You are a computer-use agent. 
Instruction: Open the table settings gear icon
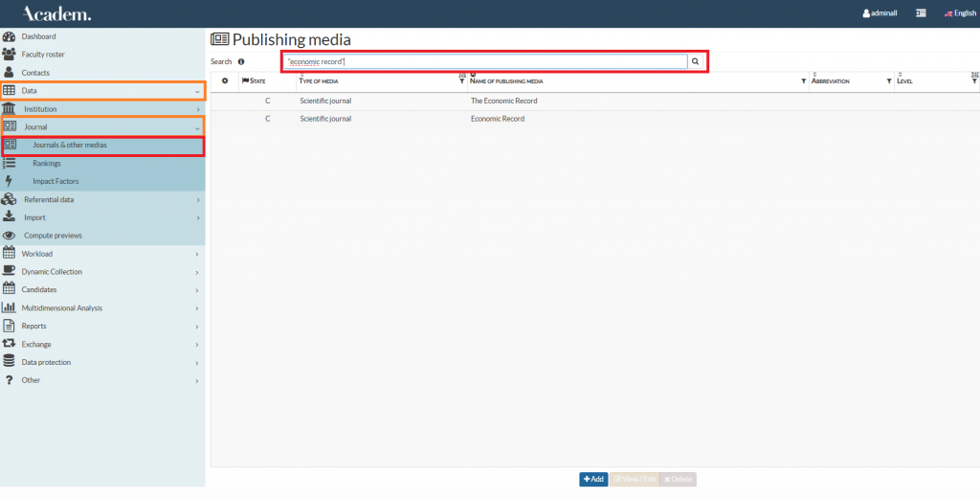click(x=225, y=81)
